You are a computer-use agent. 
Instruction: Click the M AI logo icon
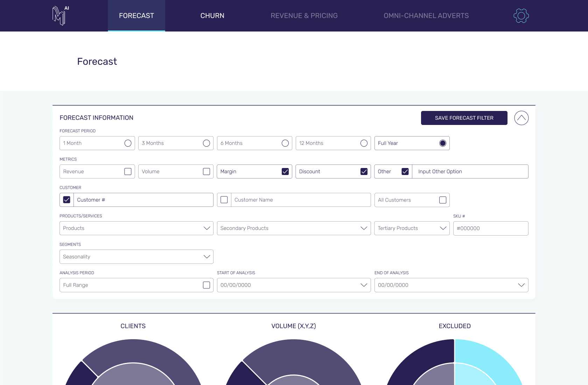point(61,16)
